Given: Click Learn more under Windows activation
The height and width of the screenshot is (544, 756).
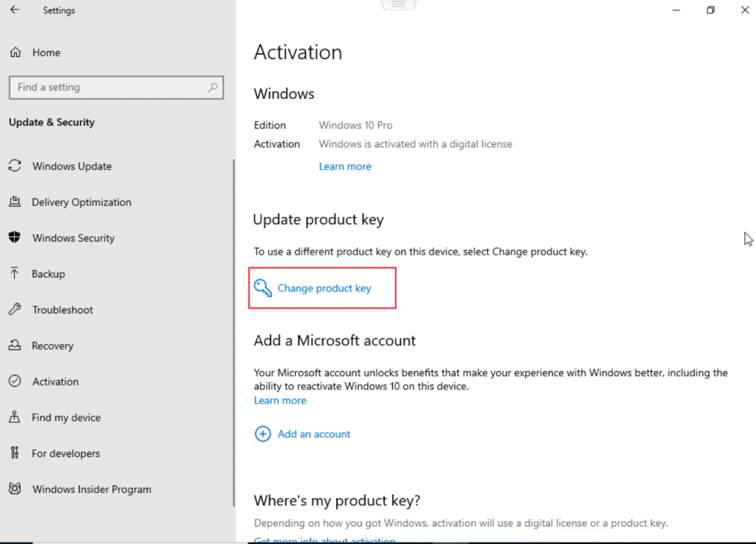Looking at the screenshot, I should tap(345, 166).
